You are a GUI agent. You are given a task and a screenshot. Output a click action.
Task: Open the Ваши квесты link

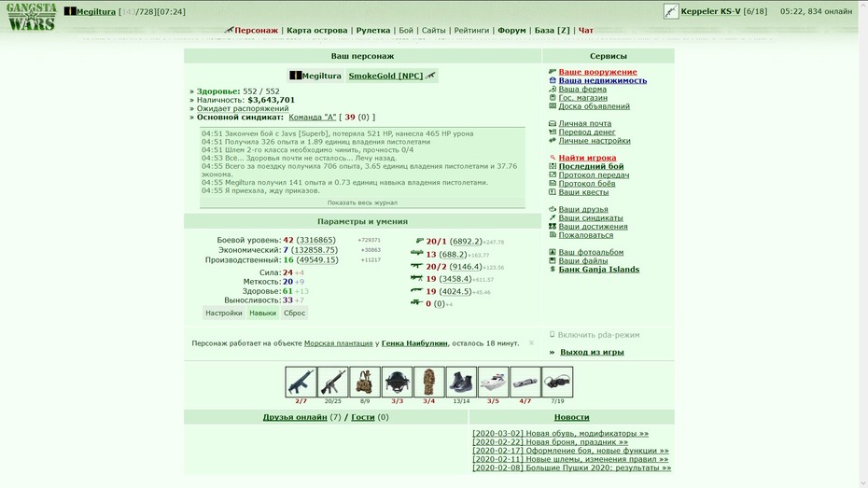(x=583, y=192)
